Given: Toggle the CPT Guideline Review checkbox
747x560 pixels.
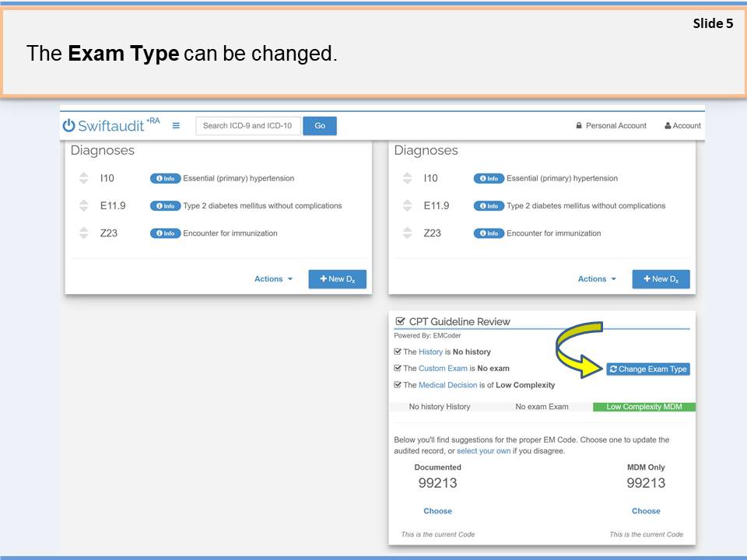Looking at the screenshot, I should coord(400,321).
